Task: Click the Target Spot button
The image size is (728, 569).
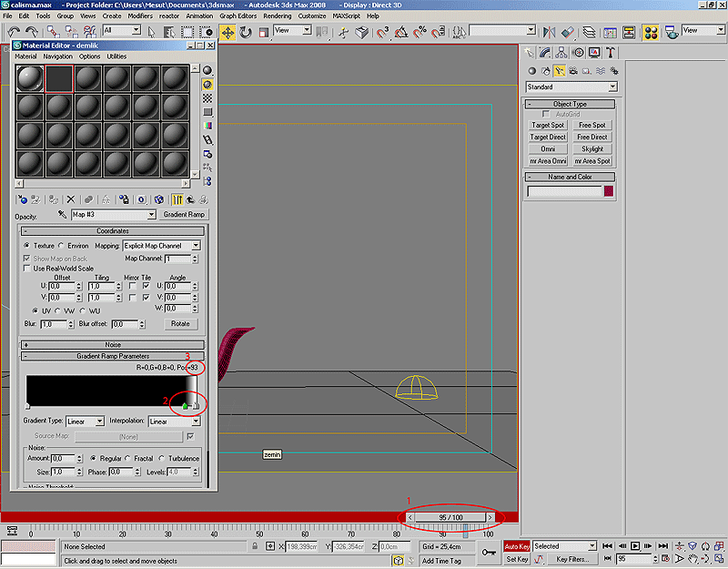Action: point(548,125)
